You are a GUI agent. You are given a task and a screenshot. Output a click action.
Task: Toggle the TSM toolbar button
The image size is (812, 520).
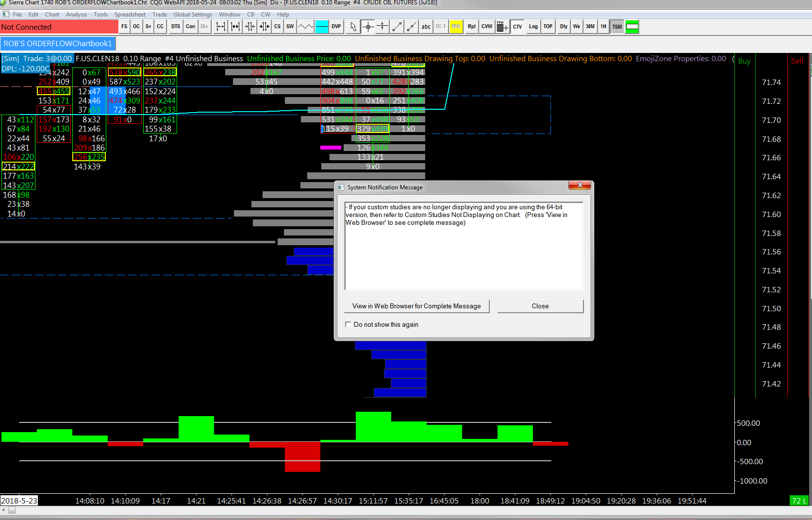click(617, 27)
